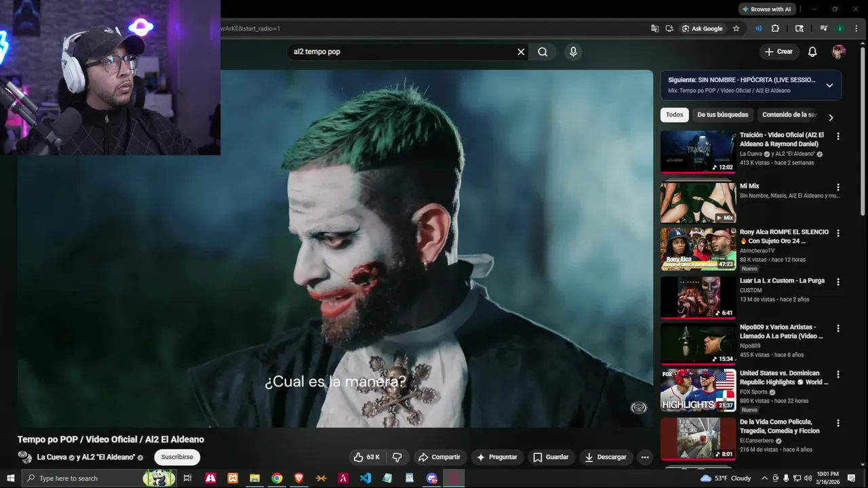Viewport: 868px width, 488px height.
Task: Open Rony Alca ROMPE EL SILENCIO thumbnail
Action: click(x=698, y=249)
